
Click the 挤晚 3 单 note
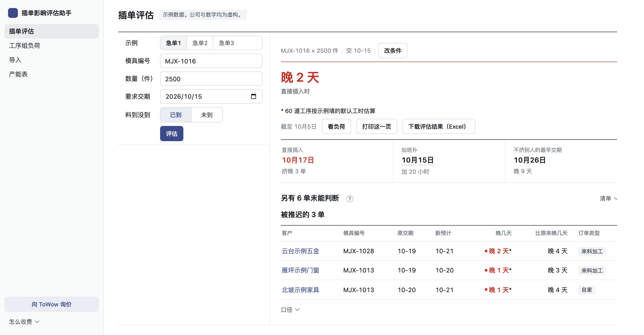click(294, 171)
